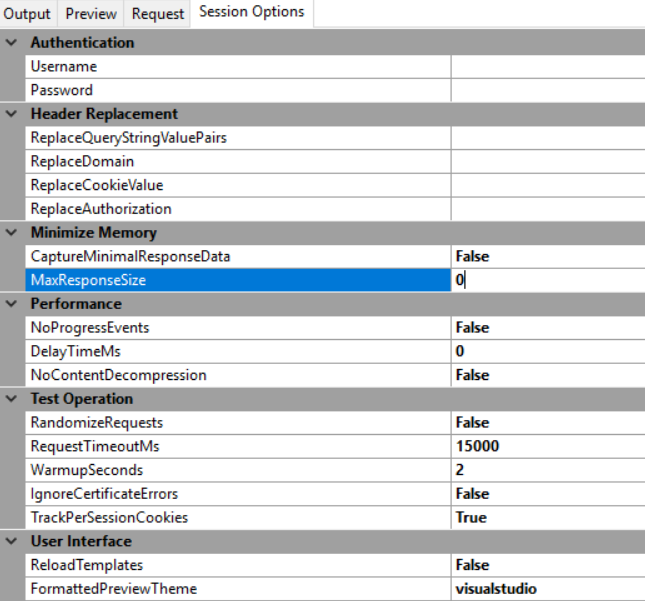This screenshot has width=645, height=601.
Task: Click the Username value field
Action: point(546,66)
